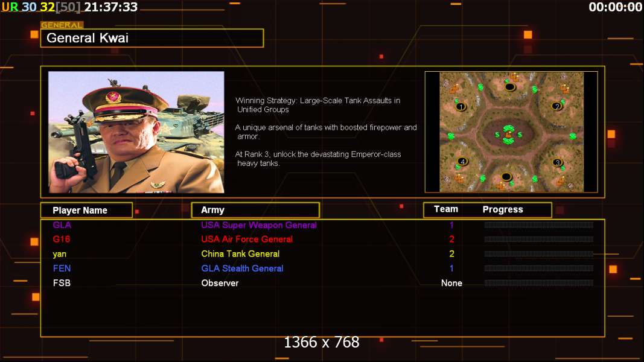Click the Player Name column header

[87, 210]
